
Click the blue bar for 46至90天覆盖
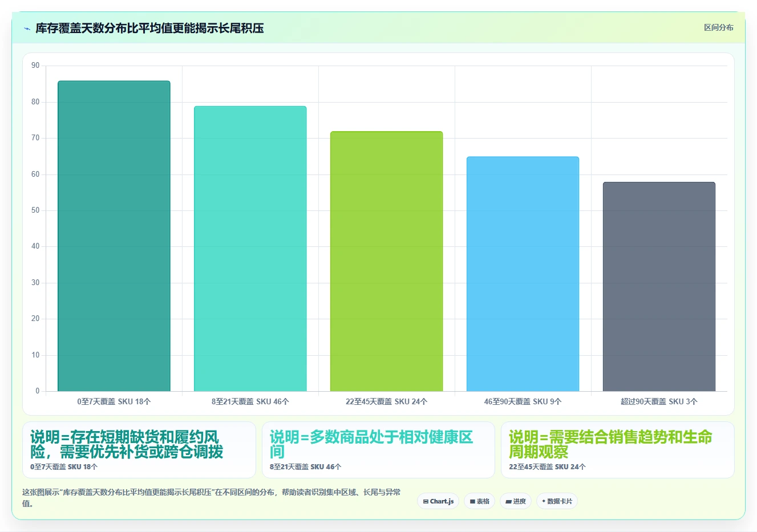(523, 274)
